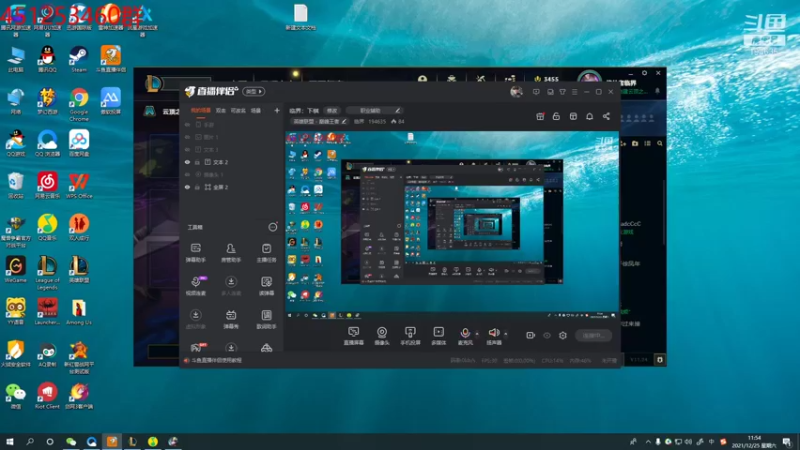The height and width of the screenshot is (450, 800).
Task: Open the 类型 mode pill beside logo
Action: pos(254,92)
